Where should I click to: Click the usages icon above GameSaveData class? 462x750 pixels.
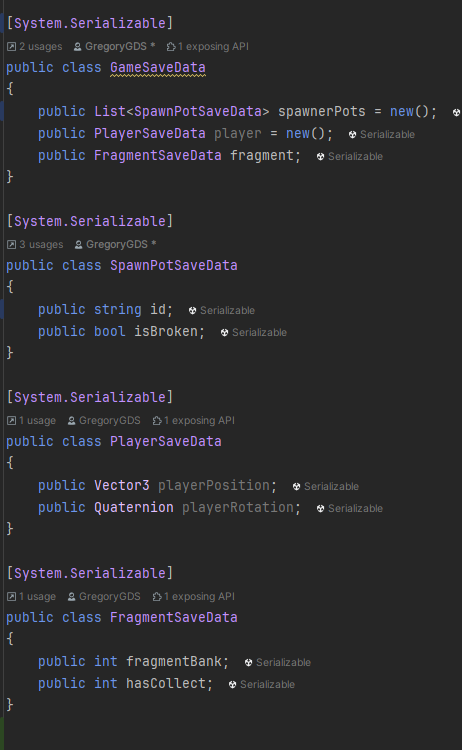pyautogui.click(x=11, y=46)
